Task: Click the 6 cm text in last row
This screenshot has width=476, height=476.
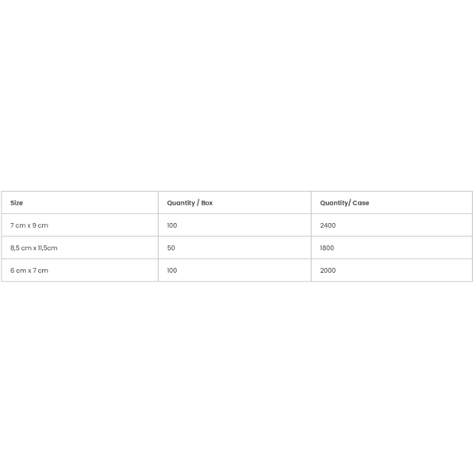Action: [18, 271]
